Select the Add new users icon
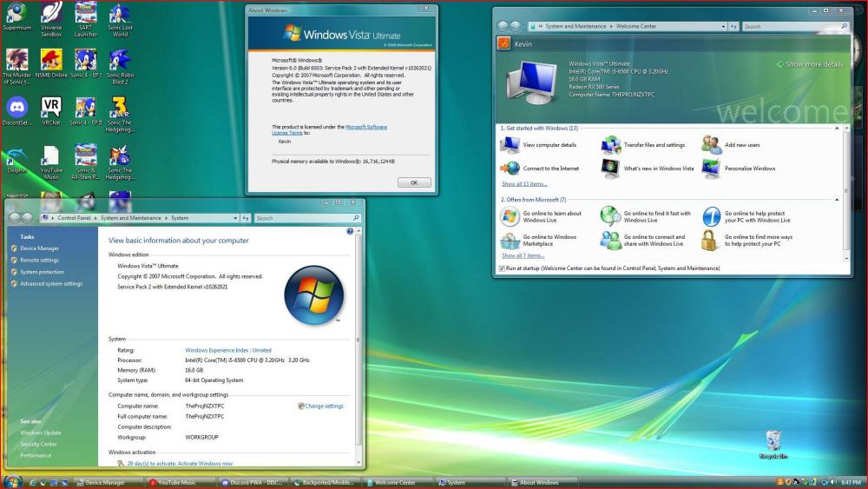This screenshot has height=489, width=868. [x=711, y=145]
